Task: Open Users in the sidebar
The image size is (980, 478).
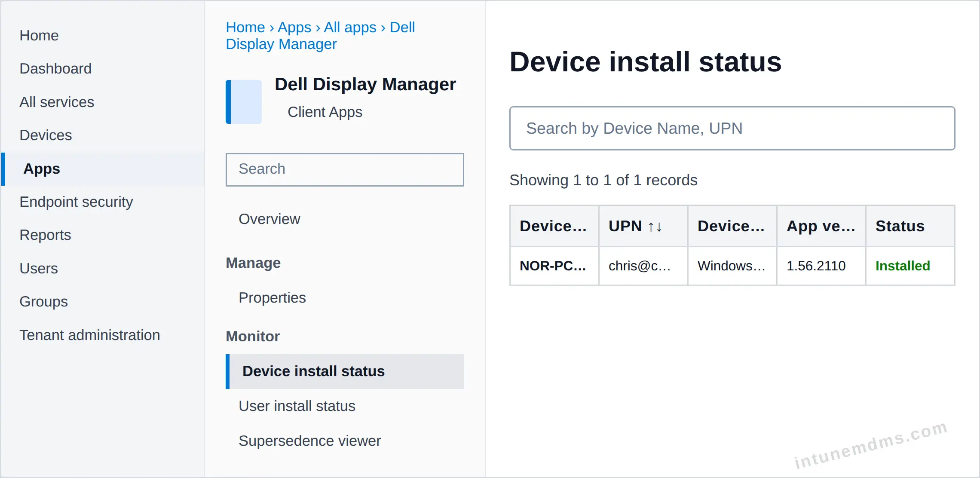Action: (x=39, y=268)
